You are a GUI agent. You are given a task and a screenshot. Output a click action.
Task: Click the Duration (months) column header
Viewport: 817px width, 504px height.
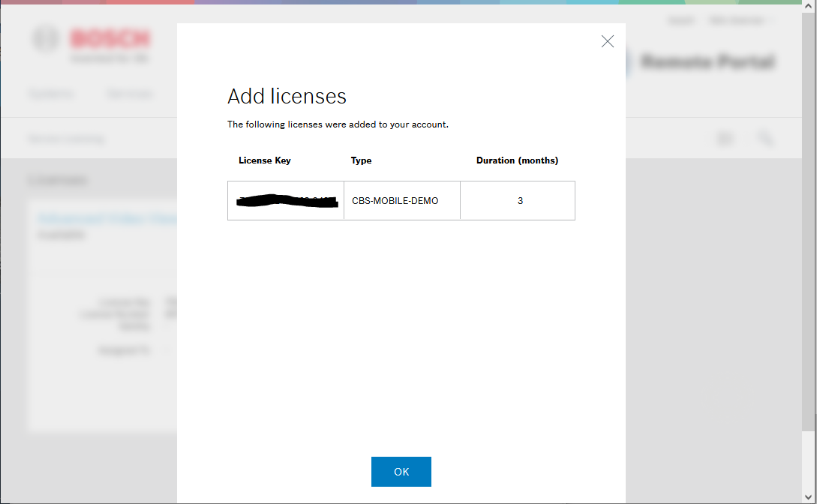pos(517,160)
